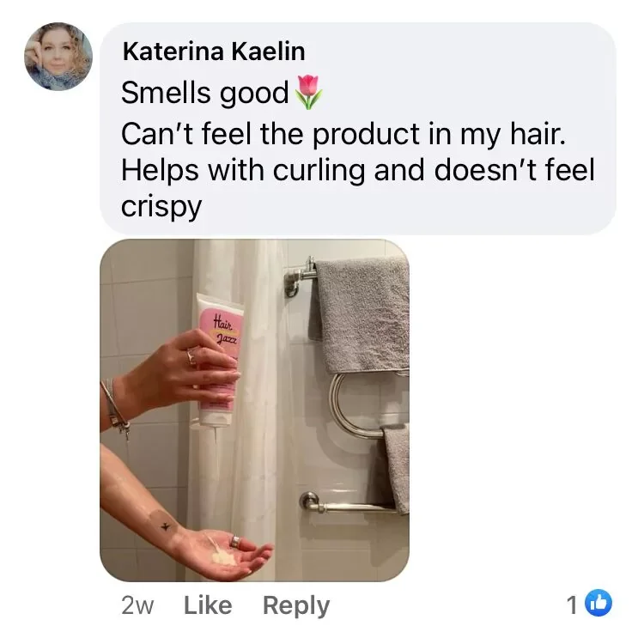Click Reply under the comment
Screen dimensions: 644x644
coord(296,606)
